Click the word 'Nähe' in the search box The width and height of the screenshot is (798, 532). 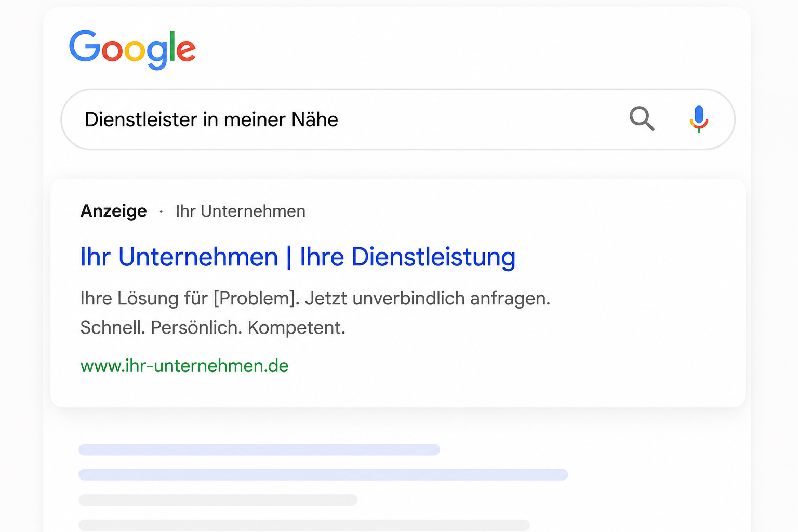coord(315,119)
